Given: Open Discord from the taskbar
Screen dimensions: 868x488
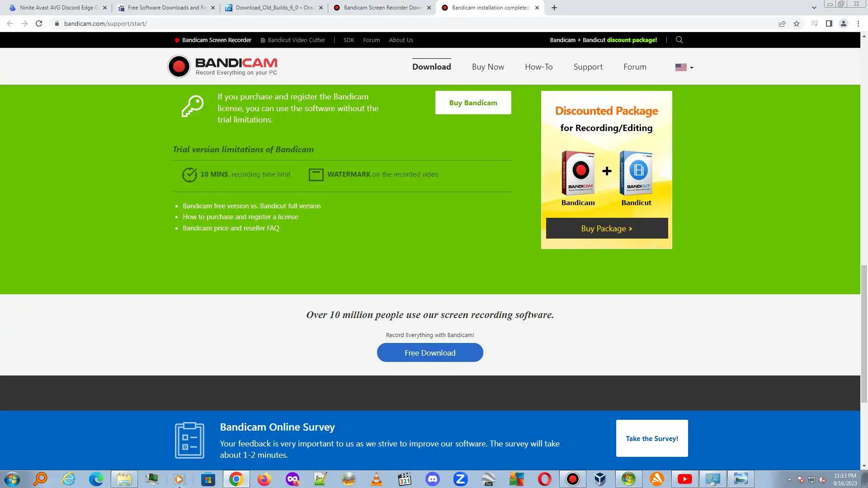Looking at the screenshot, I should pyautogui.click(x=433, y=479).
